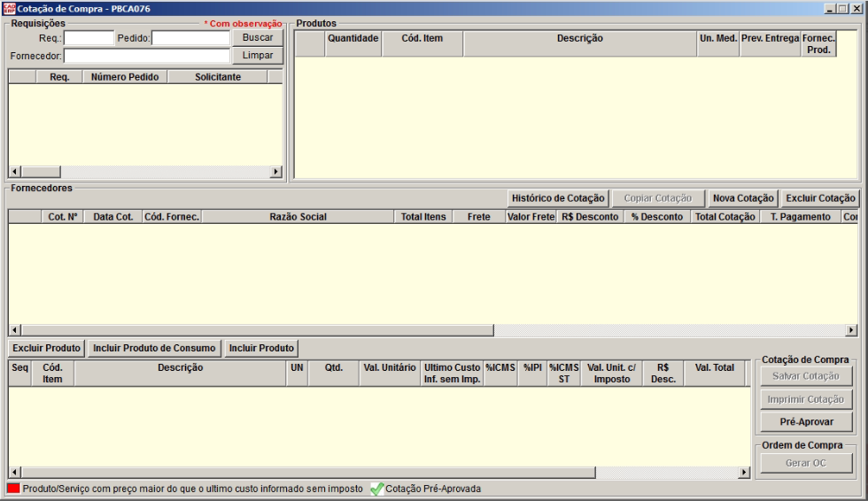Click the Buscar button
The image size is (868, 501).
point(258,37)
